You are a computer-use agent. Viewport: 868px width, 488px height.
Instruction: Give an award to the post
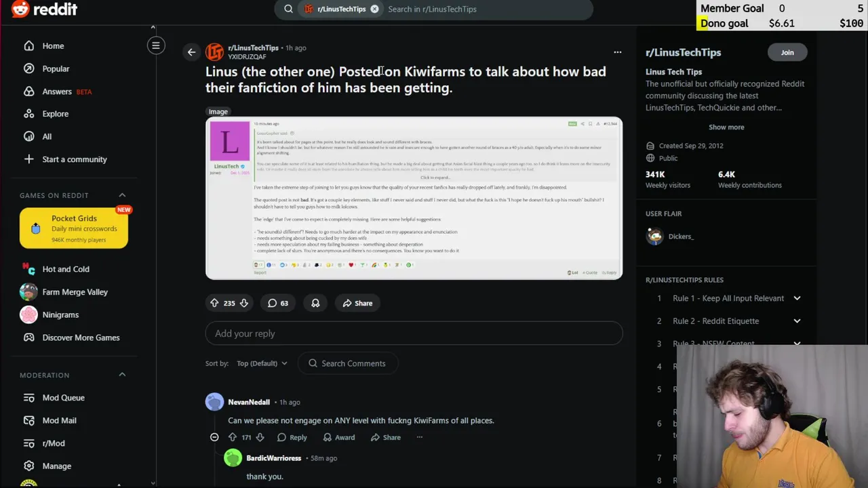[x=315, y=303]
